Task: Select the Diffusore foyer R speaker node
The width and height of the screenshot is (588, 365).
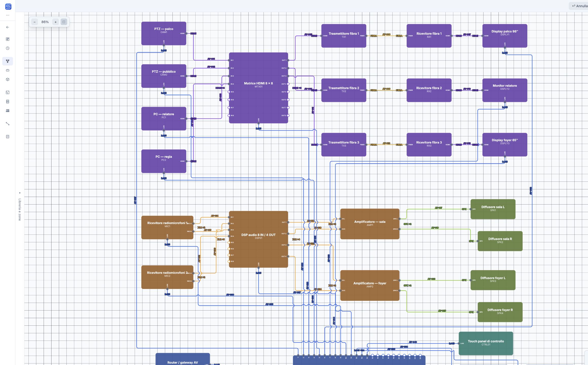Action: coord(500,312)
